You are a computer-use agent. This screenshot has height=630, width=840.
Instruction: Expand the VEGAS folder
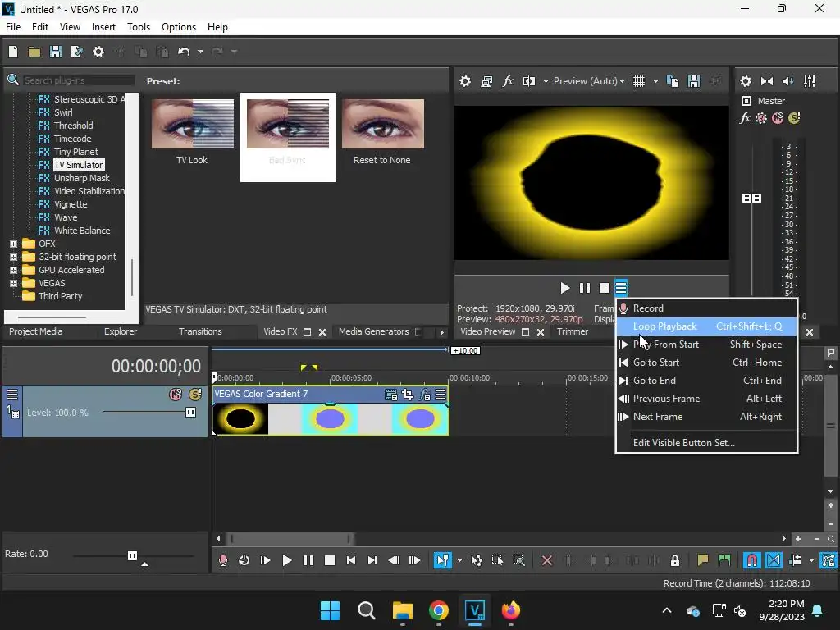click(x=13, y=283)
